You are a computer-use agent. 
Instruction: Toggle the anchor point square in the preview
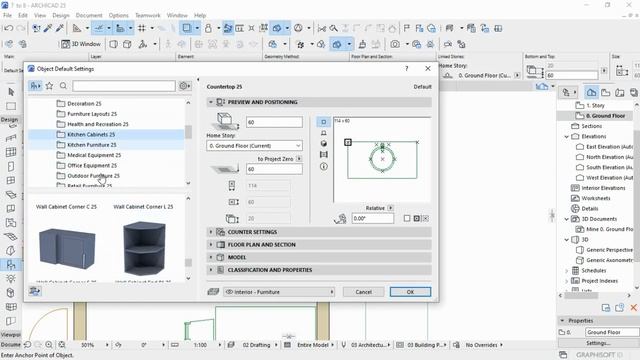pos(348,142)
